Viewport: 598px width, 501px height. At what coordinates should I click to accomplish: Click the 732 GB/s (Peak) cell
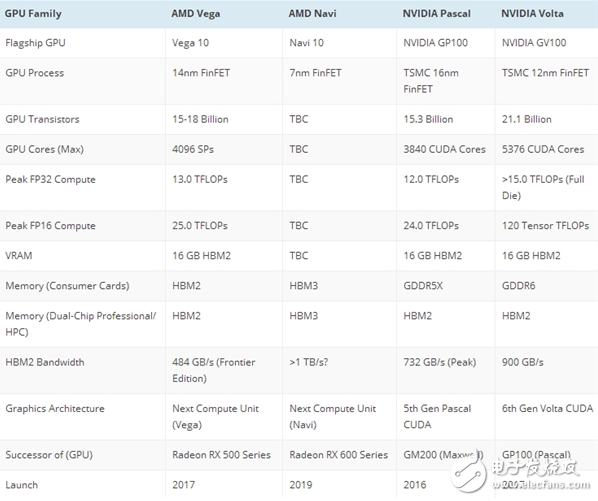[x=440, y=362]
